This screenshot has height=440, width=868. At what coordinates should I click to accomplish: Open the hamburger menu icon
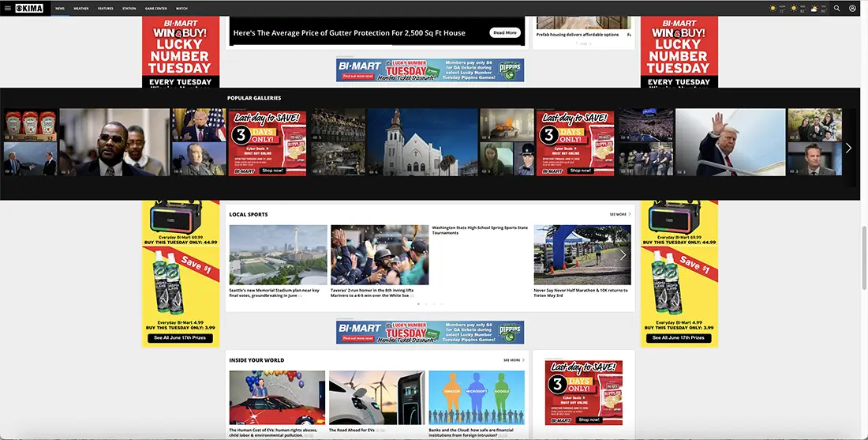point(8,9)
